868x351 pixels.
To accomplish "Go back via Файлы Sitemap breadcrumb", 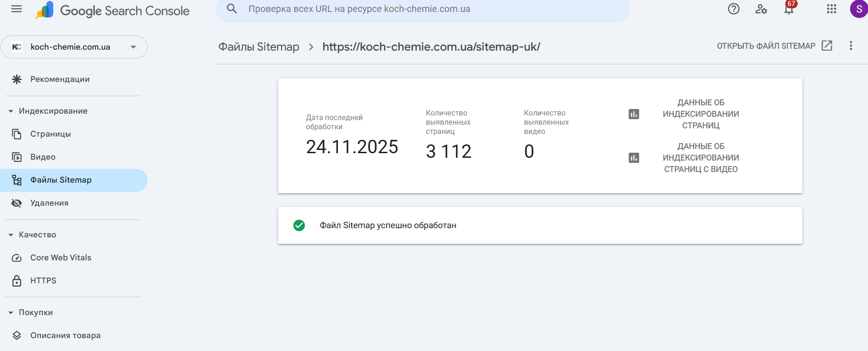I will point(259,47).
